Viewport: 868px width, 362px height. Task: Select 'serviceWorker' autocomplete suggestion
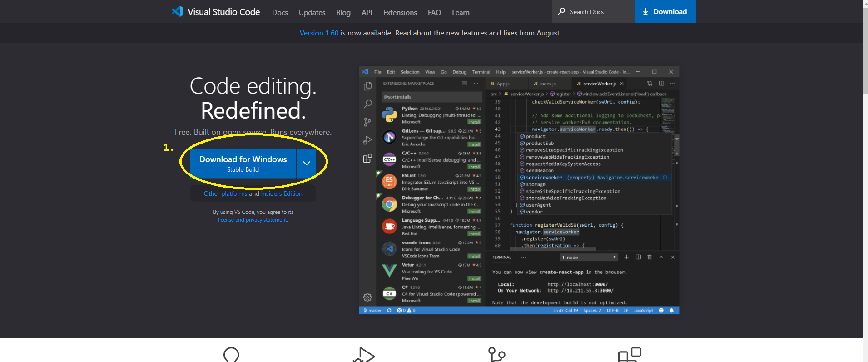tap(594, 178)
